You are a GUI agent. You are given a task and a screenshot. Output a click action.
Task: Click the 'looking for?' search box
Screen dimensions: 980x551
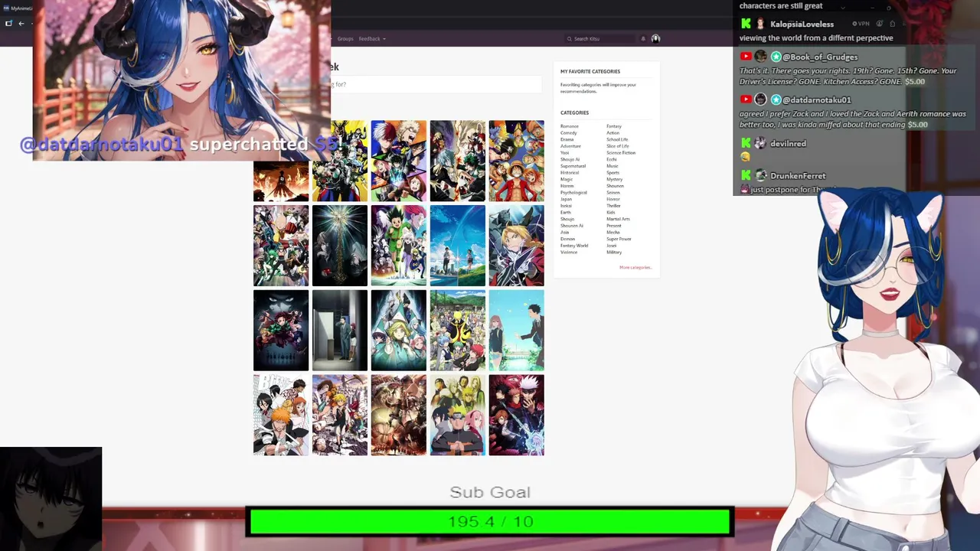[x=436, y=84]
